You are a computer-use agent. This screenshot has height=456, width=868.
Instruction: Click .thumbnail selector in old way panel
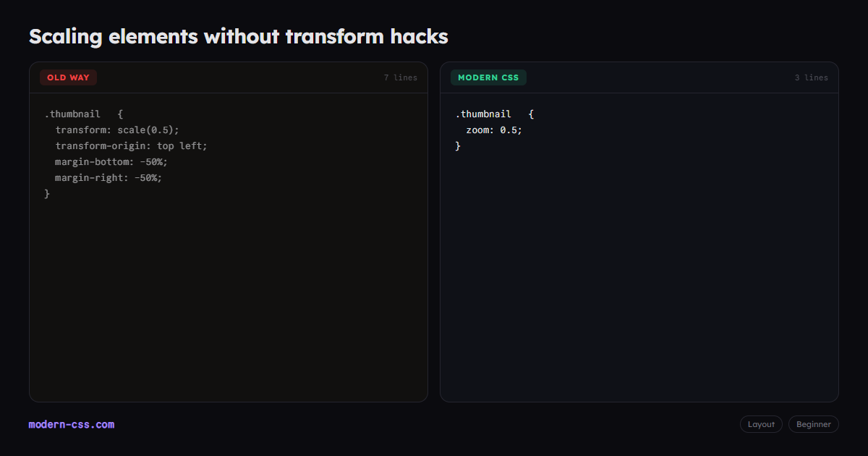tap(72, 114)
